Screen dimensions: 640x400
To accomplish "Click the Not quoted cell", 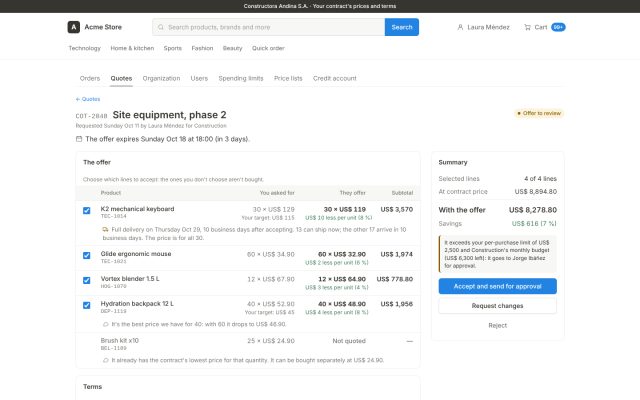I will (x=349, y=341).
